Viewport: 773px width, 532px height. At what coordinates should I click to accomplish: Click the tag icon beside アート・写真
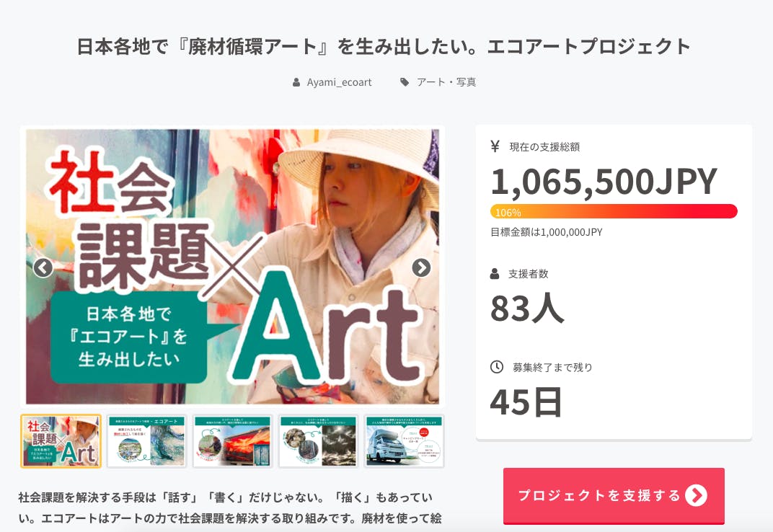[x=405, y=82]
